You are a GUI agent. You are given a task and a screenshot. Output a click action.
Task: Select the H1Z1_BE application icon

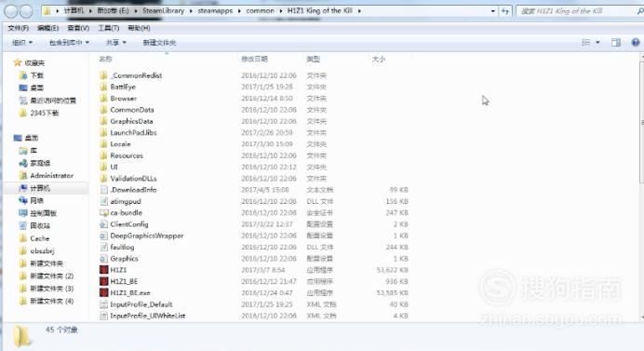[x=104, y=281]
